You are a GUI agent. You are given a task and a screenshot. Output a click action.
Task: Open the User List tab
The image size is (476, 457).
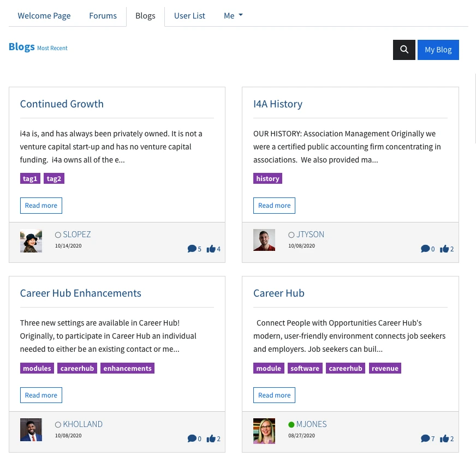(189, 16)
